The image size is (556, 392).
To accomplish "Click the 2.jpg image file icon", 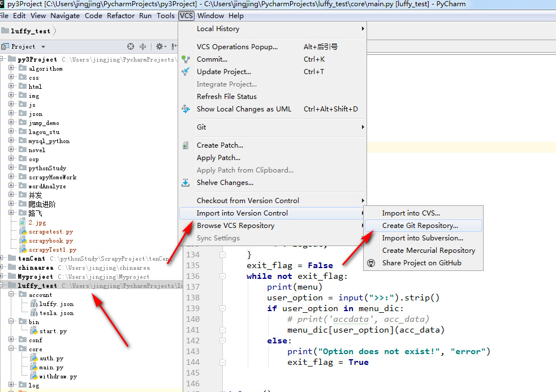I will (22, 222).
